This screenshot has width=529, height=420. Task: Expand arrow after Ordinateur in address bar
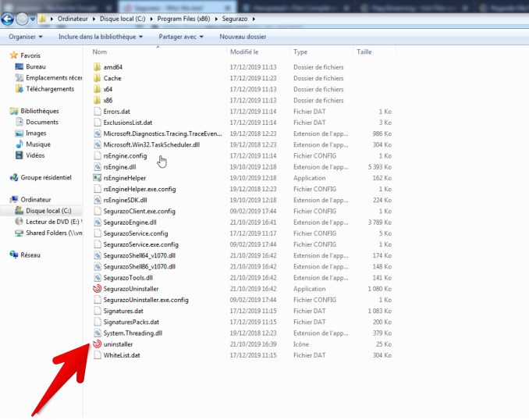point(94,19)
